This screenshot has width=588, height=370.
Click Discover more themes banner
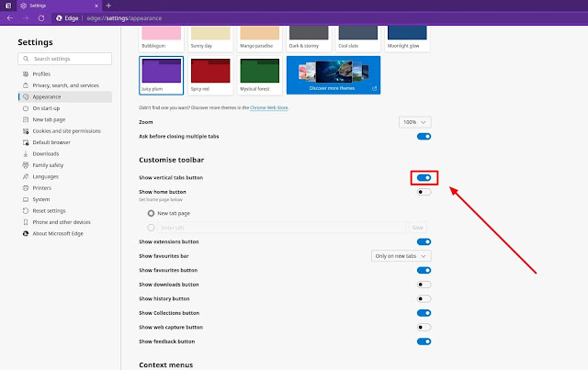[334, 75]
